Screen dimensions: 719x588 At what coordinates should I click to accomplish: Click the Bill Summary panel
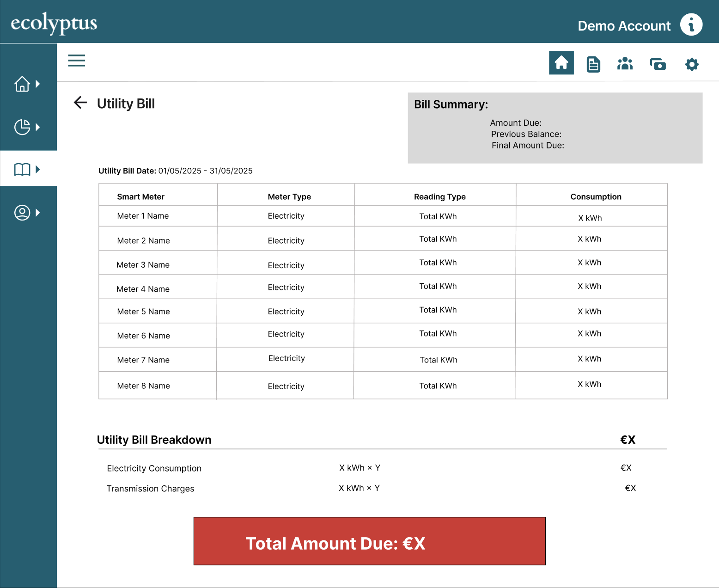tap(554, 128)
